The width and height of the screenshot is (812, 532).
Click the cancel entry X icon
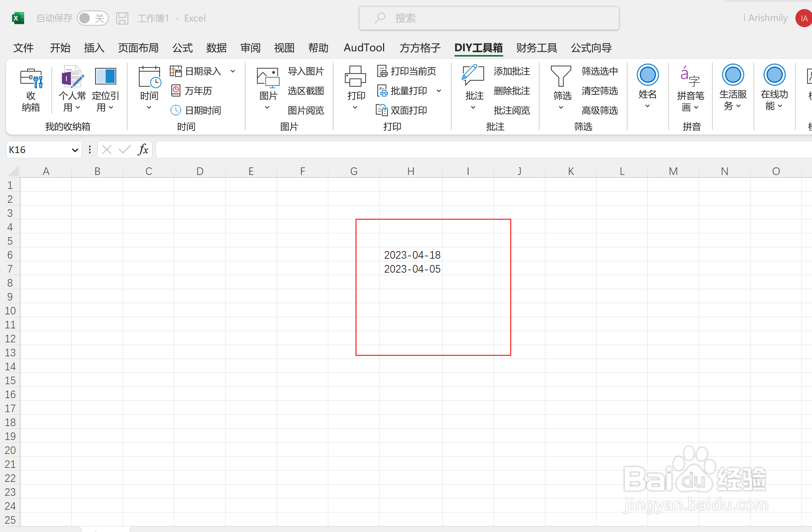pyautogui.click(x=107, y=150)
